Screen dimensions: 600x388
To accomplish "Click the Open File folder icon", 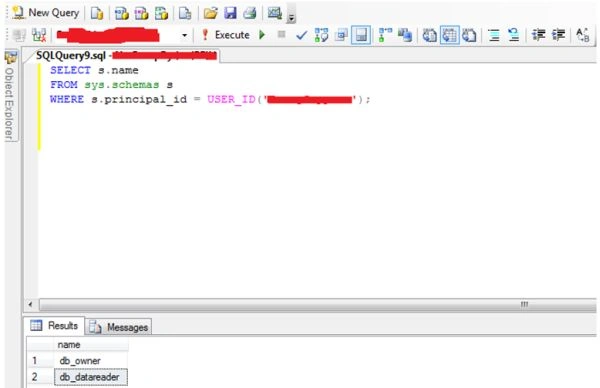I will (x=210, y=13).
